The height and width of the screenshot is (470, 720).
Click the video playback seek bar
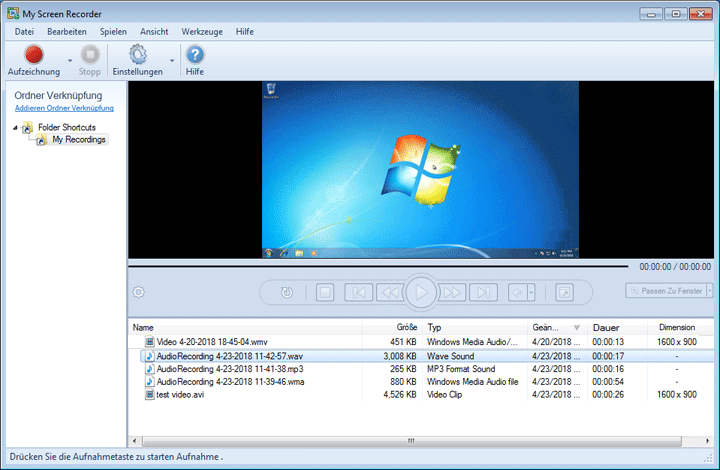380,267
